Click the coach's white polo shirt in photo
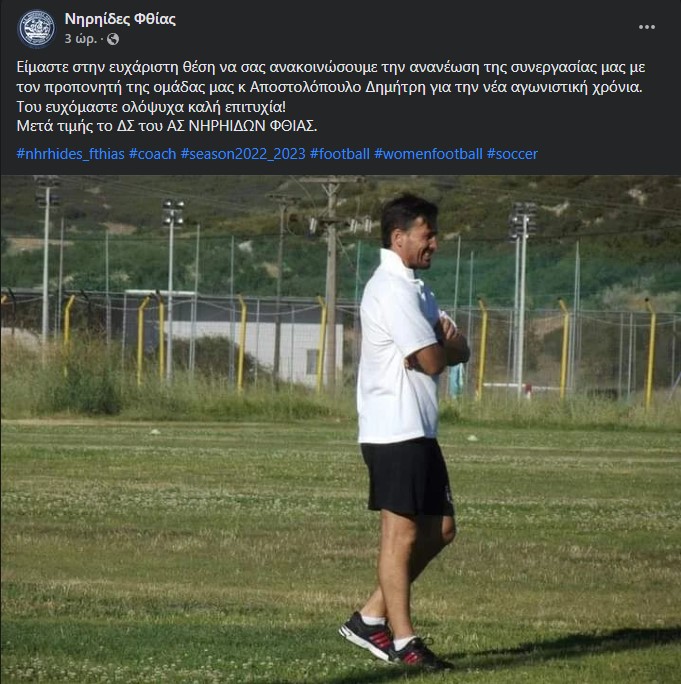The height and width of the screenshot is (684, 681). [x=399, y=349]
